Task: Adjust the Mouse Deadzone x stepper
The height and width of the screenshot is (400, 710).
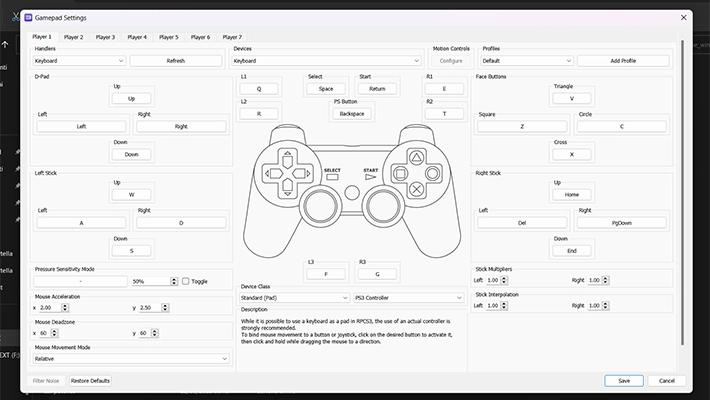Action: [x=55, y=333]
